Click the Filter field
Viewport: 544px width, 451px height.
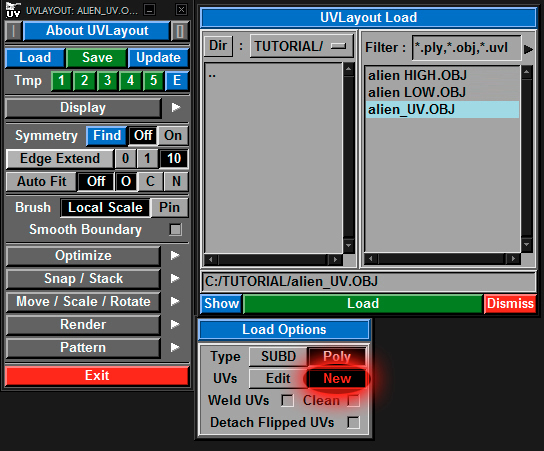click(467, 48)
